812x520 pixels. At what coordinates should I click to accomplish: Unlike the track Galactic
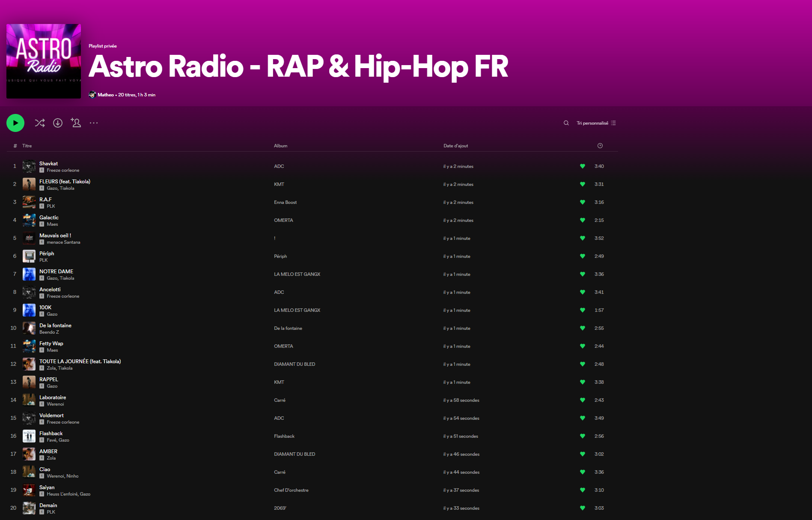pos(583,220)
